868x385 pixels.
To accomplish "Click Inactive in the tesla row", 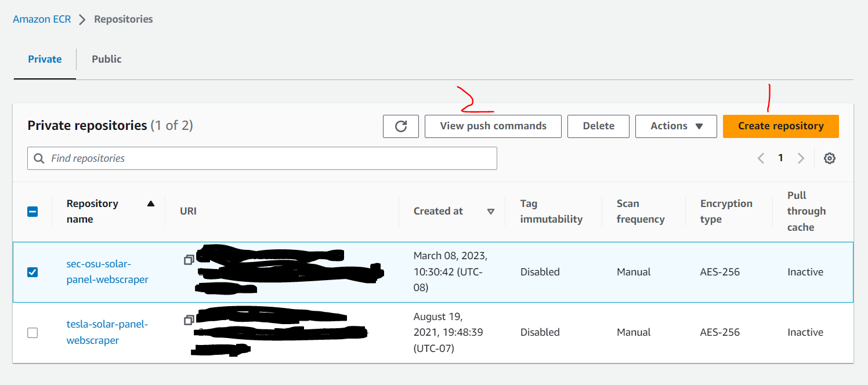I will tap(805, 333).
